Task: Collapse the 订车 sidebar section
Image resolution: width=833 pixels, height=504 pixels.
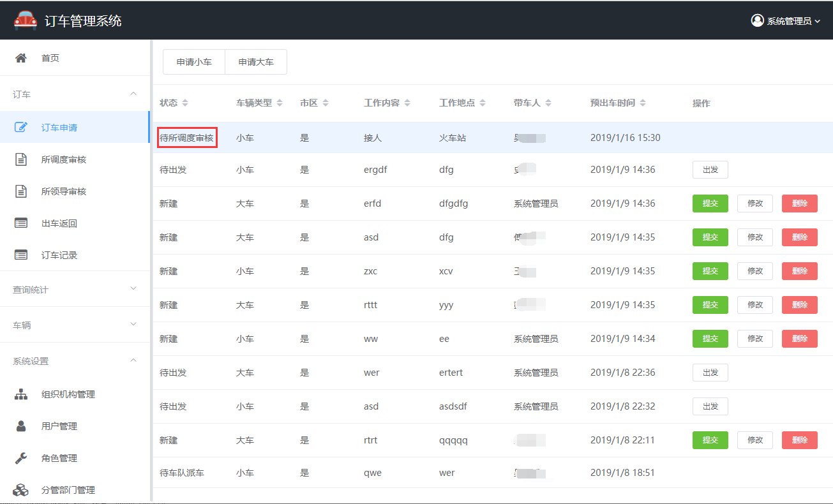Action: pyautogui.click(x=133, y=94)
